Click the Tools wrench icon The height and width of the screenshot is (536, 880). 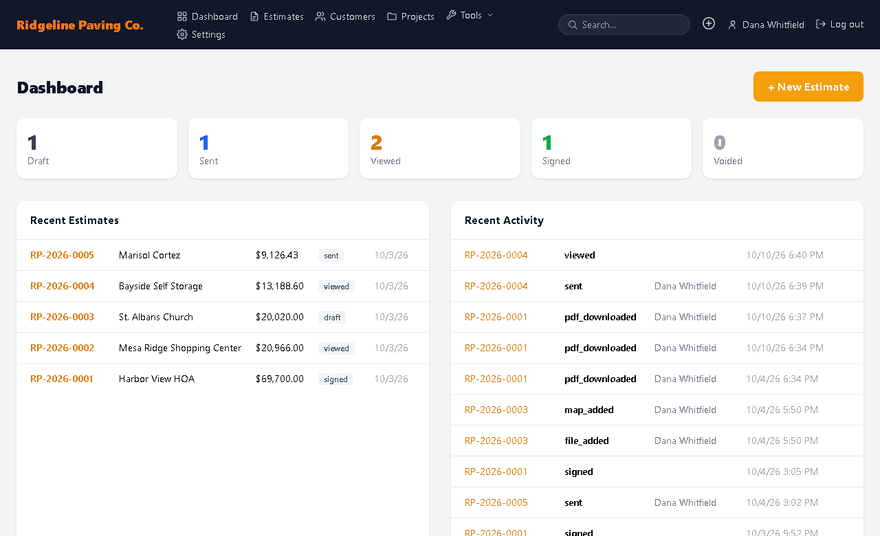(x=451, y=15)
